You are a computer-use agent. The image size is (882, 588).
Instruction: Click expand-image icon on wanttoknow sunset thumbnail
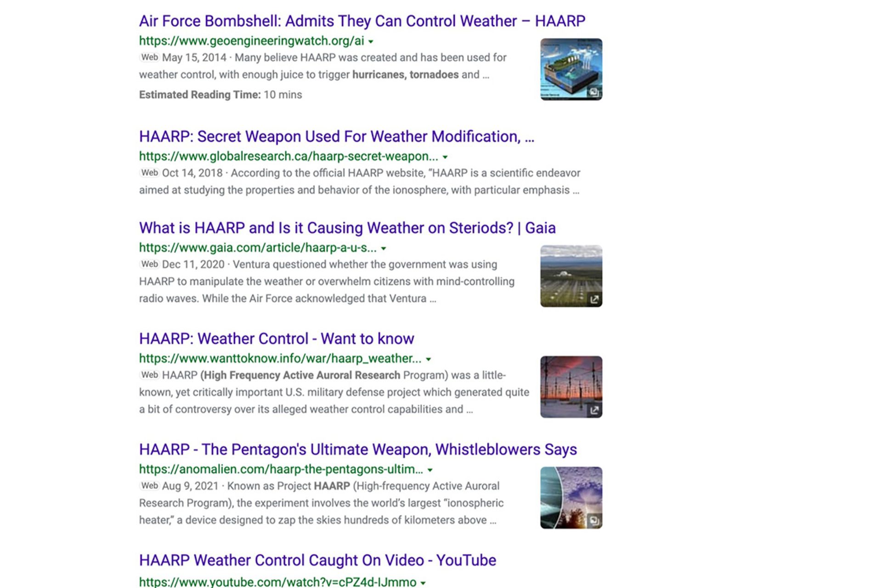click(594, 410)
